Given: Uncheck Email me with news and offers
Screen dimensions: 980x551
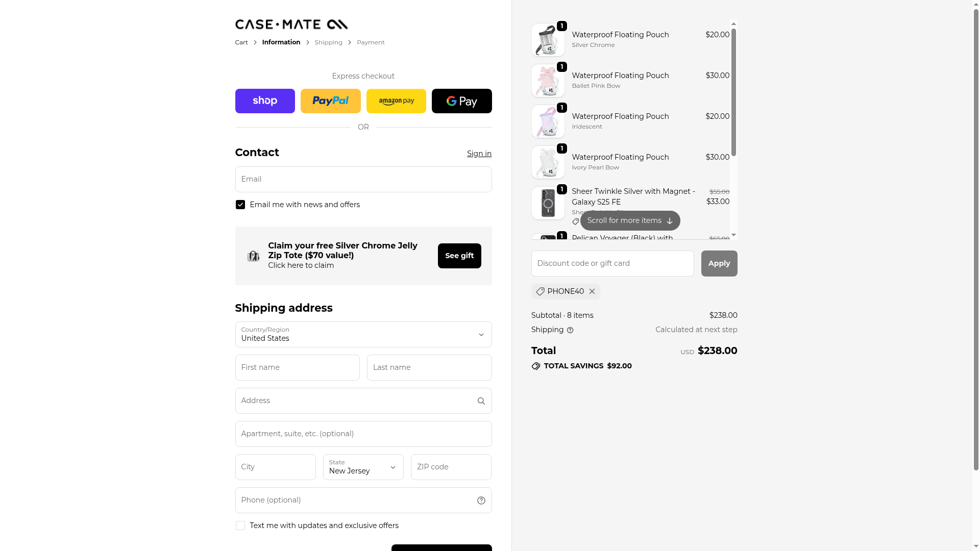Looking at the screenshot, I should click(240, 205).
